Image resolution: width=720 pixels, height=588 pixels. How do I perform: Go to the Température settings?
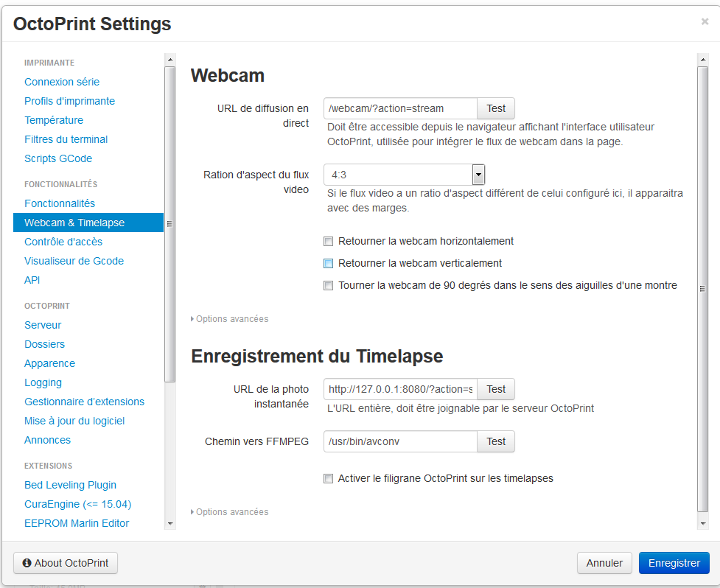[x=54, y=120]
